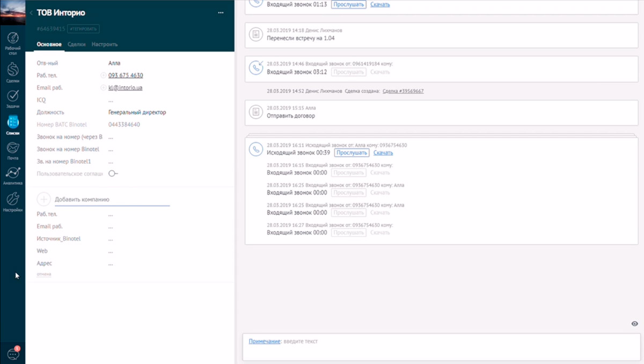Click the Источник_Binotel field value
Image resolution: width=644 pixels, height=364 pixels.
[x=111, y=239]
